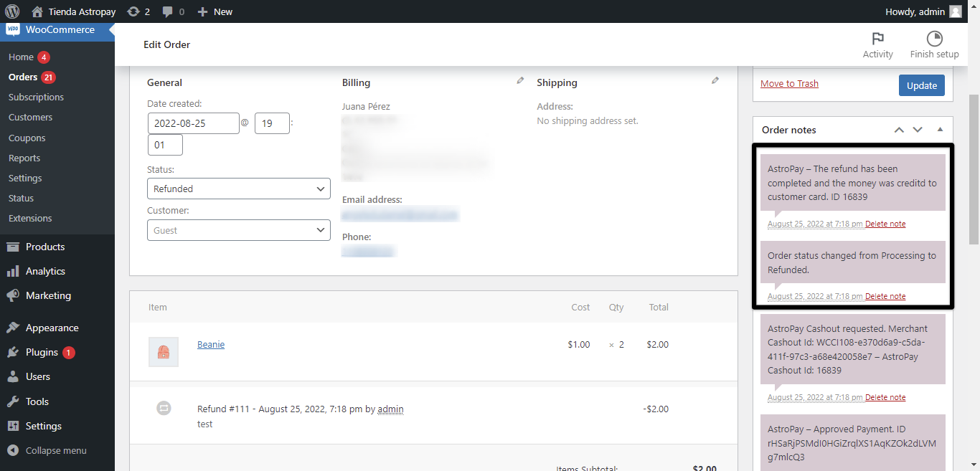The height and width of the screenshot is (471, 980).
Task: Open the Howdy, admin account menu
Action: pyautogui.click(x=923, y=11)
